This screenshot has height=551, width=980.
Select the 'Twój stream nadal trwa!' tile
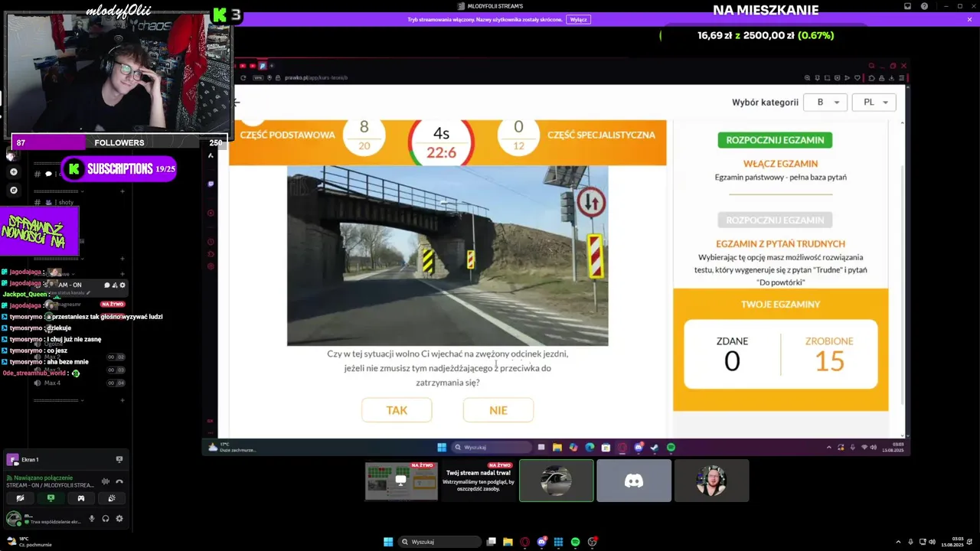point(479,481)
